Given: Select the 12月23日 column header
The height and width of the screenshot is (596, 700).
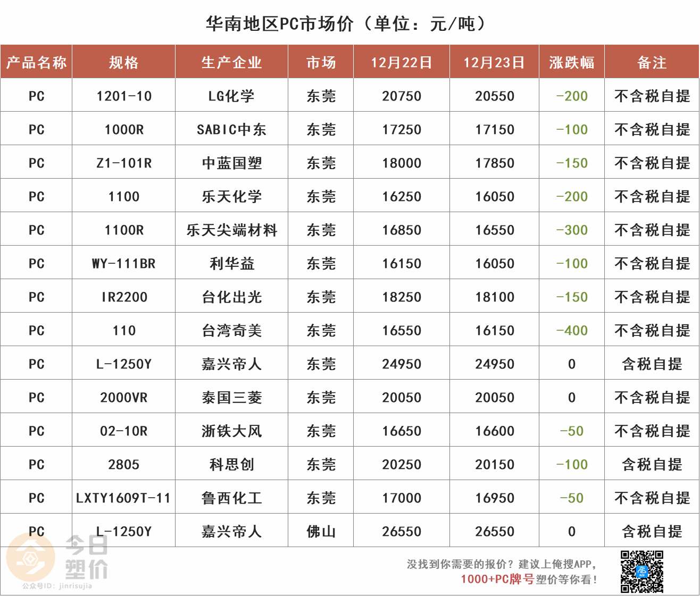Looking at the screenshot, I should (494, 62).
